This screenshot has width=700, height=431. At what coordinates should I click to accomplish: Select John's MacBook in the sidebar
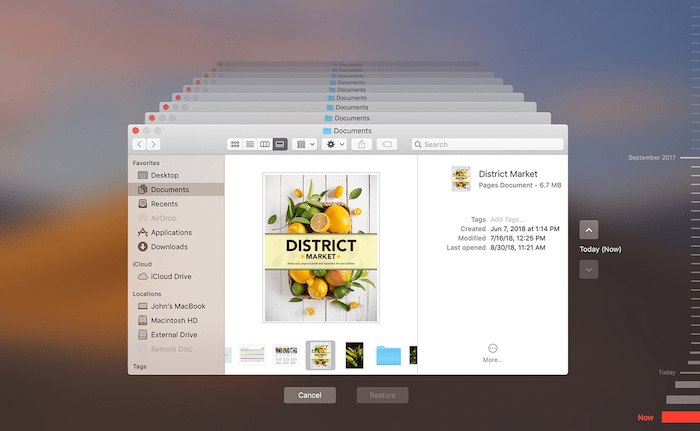click(176, 306)
